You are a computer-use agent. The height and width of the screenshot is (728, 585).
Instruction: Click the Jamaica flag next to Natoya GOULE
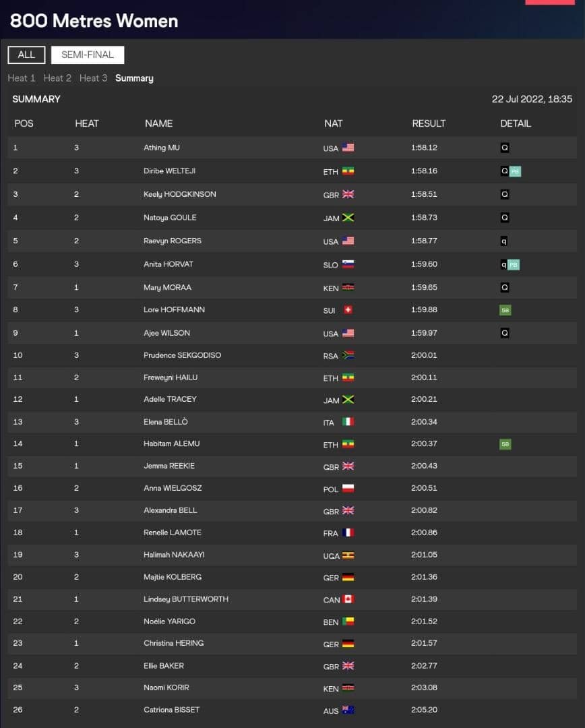coord(348,217)
